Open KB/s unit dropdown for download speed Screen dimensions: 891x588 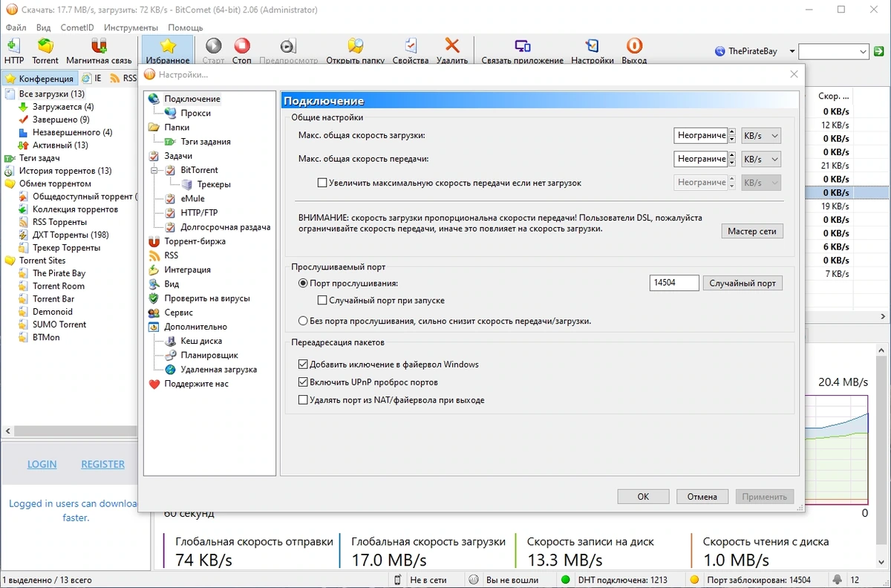761,136
